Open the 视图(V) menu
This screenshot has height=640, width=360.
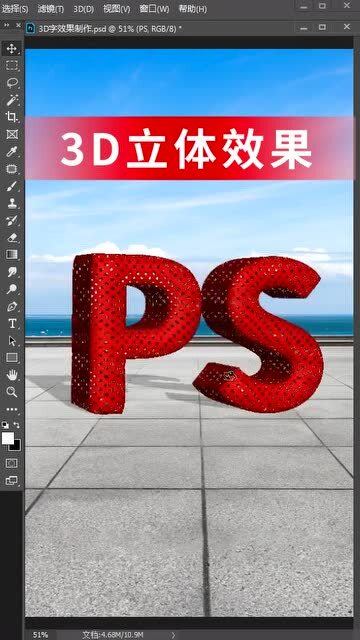(116, 9)
